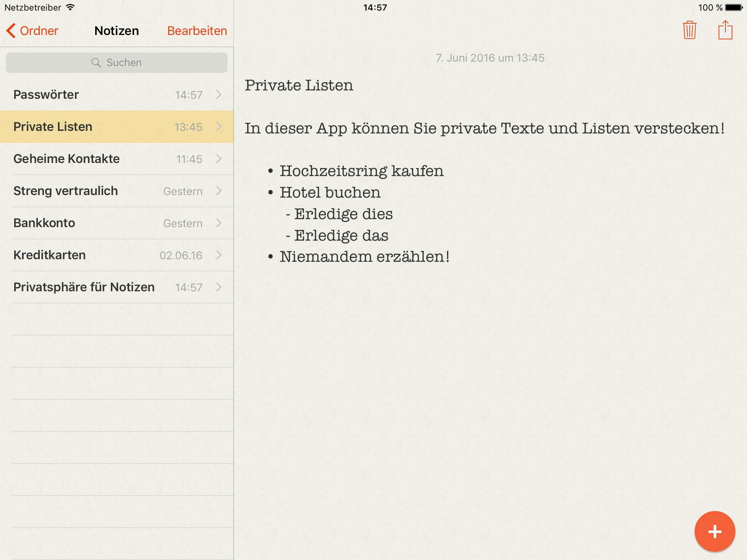The image size is (747, 560).
Task: Tap the magnifying glass search icon
Action: pos(96,63)
